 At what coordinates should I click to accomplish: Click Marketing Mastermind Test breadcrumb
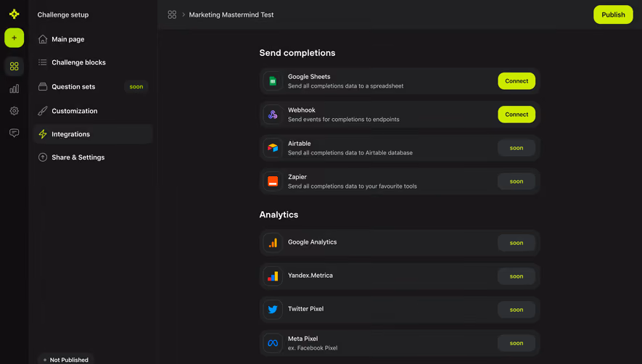(231, 15)
